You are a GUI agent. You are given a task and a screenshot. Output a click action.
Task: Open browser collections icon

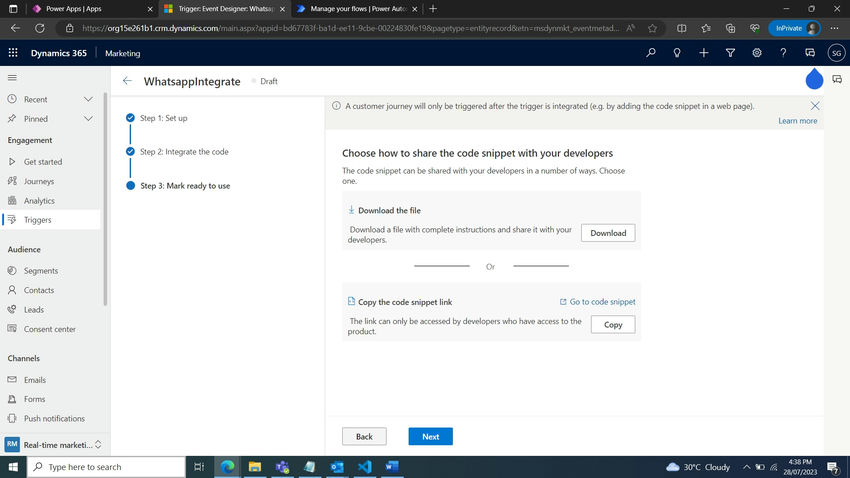(x=730, y=28)
